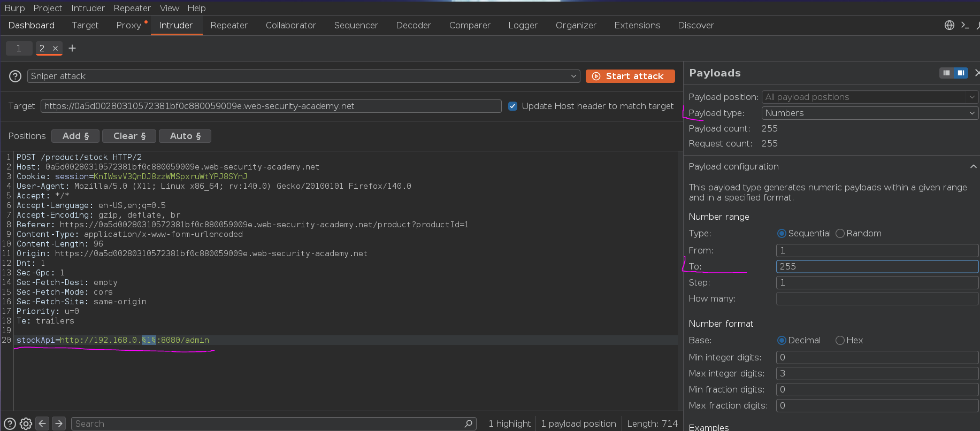Image resolution: width=980 pixels, height=431 pixels.
Task: Switch to the Comparer tab
Action: click(470, 25)
